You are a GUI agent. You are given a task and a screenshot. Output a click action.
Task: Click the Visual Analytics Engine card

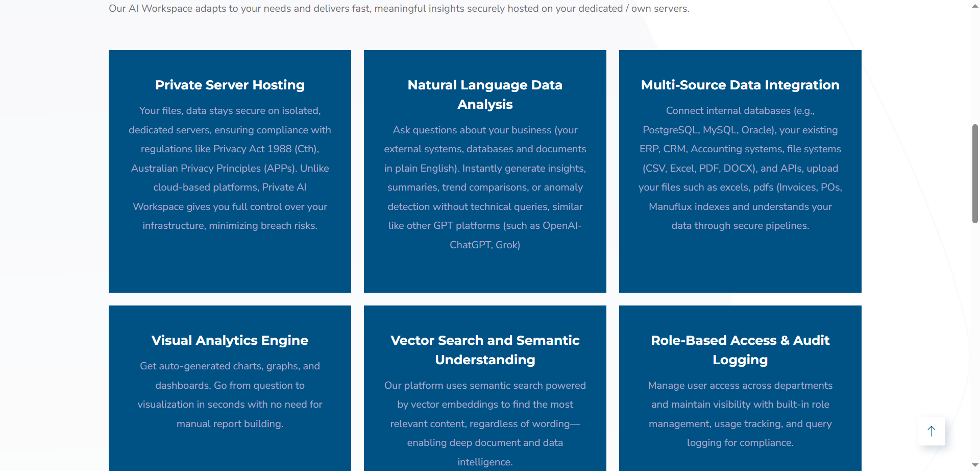230,388
